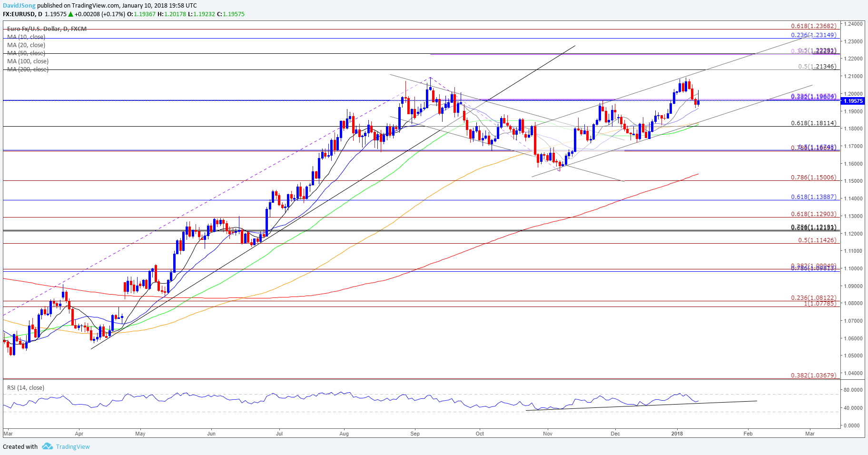This screenshot has height=455, width=868.
Task: Click the 0.786(1.15006) Fibonacci label
Action: 813,177
